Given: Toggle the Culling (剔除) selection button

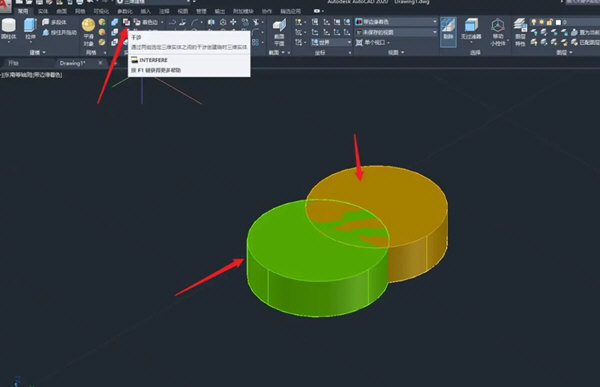Looking at the screenshot, I should (448, 32).
